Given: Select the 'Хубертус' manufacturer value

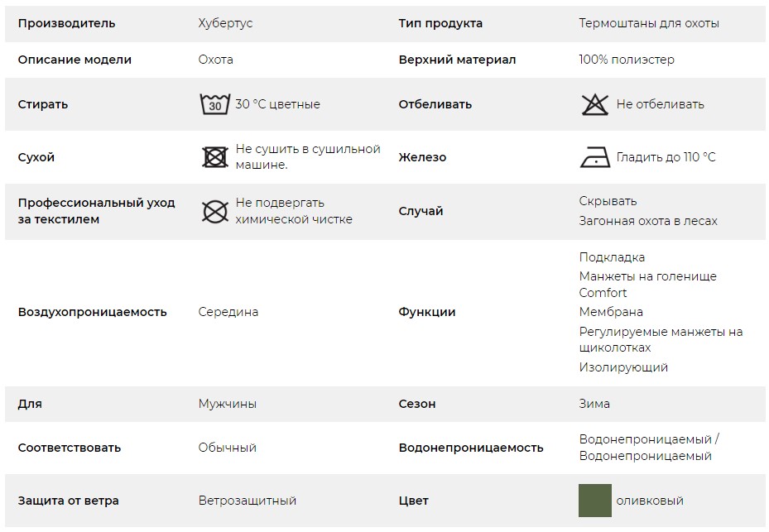Looking at the screenshot, I should 225,23.
